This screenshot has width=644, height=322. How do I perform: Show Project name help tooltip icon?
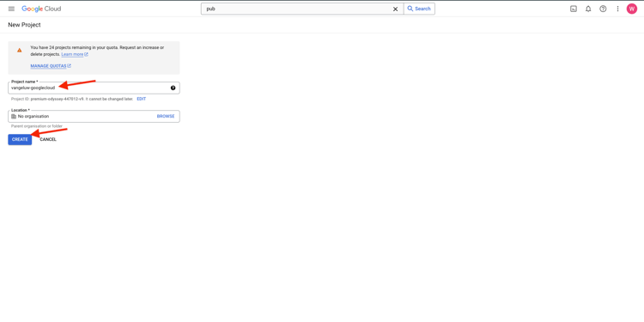tap(173, 88)
